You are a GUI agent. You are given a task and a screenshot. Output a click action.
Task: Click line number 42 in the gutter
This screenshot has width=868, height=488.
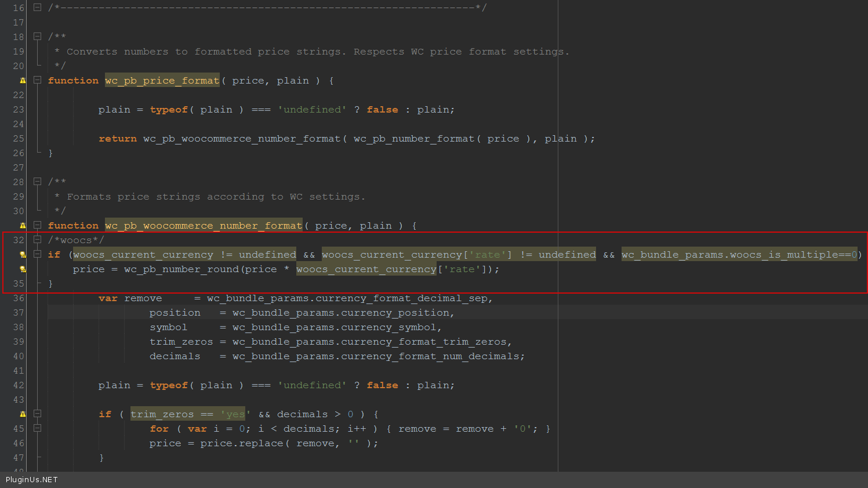click(x=19, y=385)
